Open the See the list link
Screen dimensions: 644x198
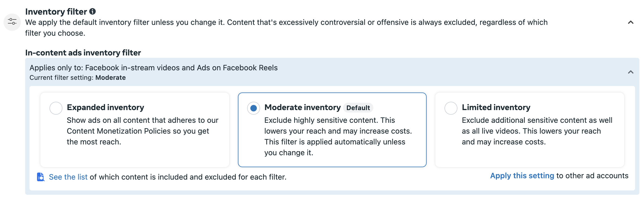pos(68,177)
